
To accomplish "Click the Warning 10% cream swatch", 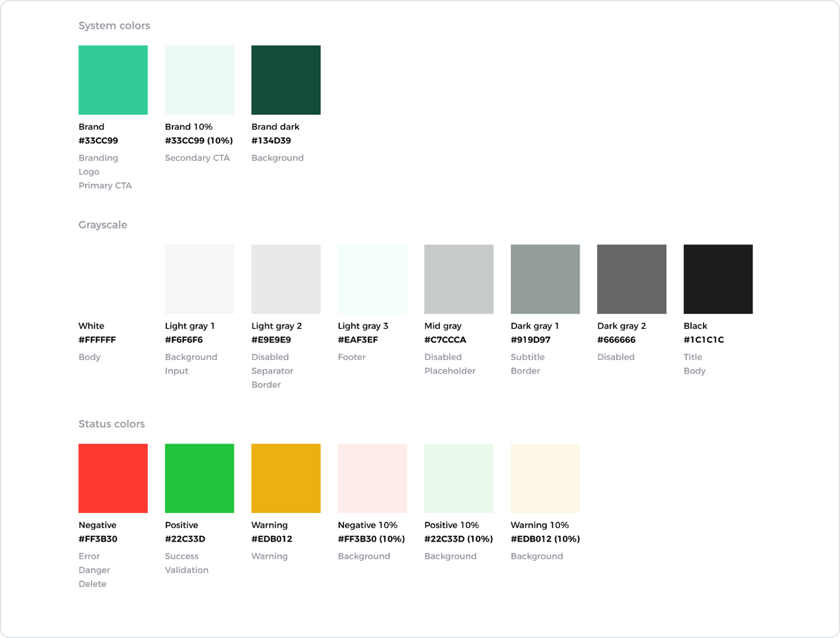I will [545, 478].
